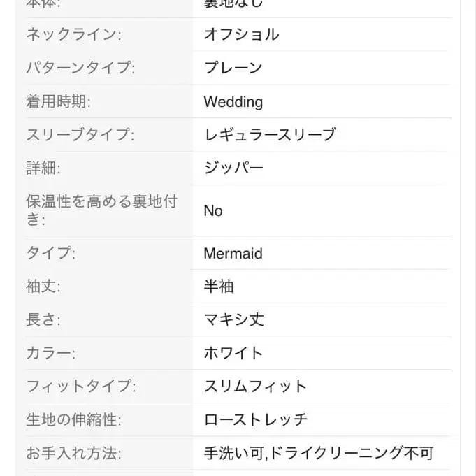
Task: Click the ネックライン label
Action: pyautogui.click(x=73, y=34)
